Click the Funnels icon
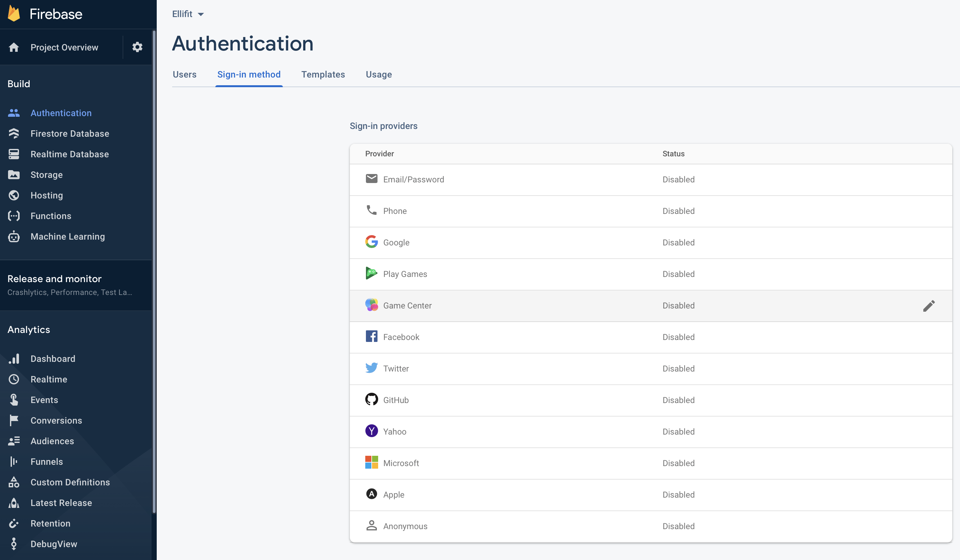 click(14, 461)
